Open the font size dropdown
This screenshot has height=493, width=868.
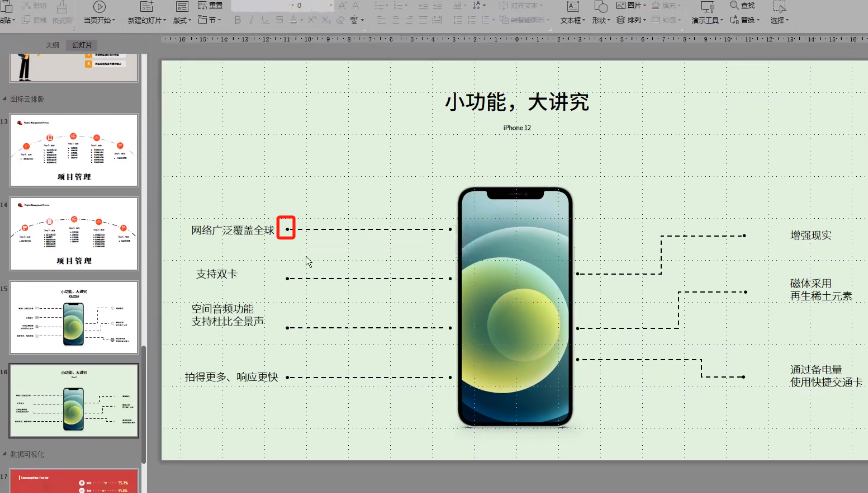click(x=330, y=6)
